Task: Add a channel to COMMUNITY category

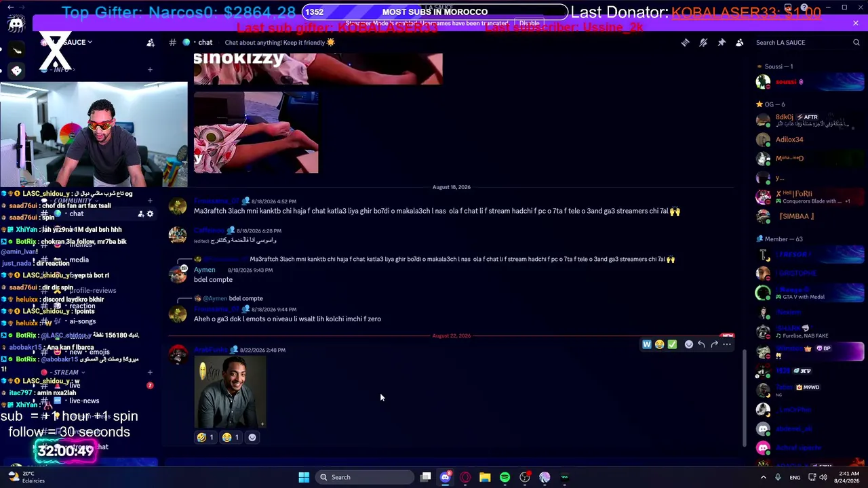Action: [x=150, y=201]
